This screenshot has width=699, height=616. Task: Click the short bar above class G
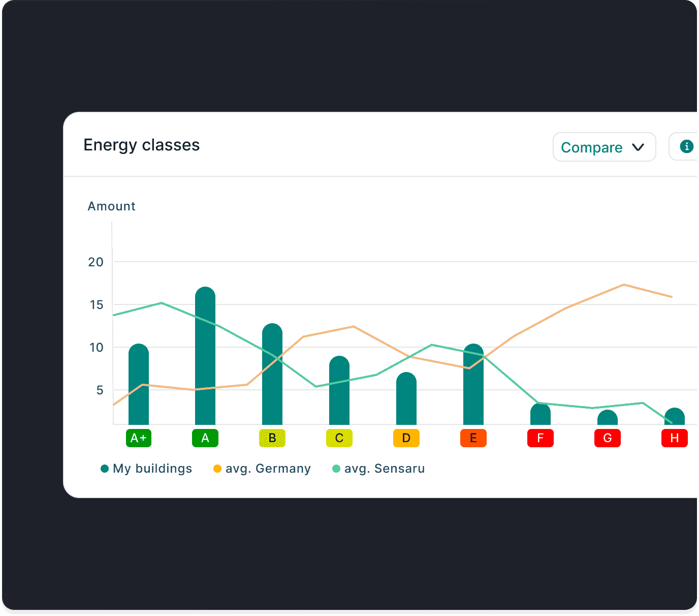pos(608,417)
